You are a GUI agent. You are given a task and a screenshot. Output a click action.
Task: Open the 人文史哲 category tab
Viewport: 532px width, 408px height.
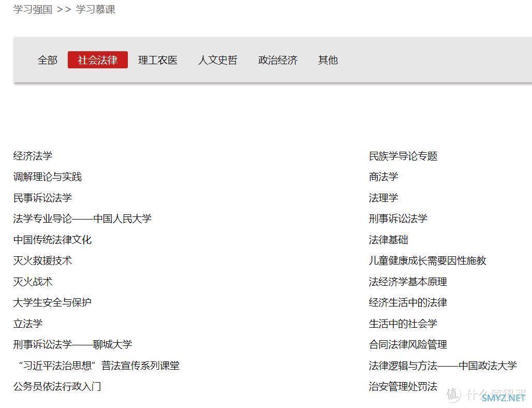217,60
